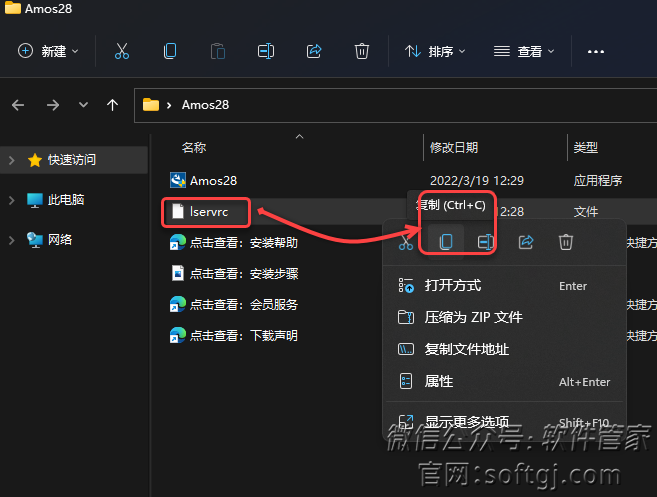Go back with the left arrow
This screenshot has width=657, height=497.
point(18,105)
